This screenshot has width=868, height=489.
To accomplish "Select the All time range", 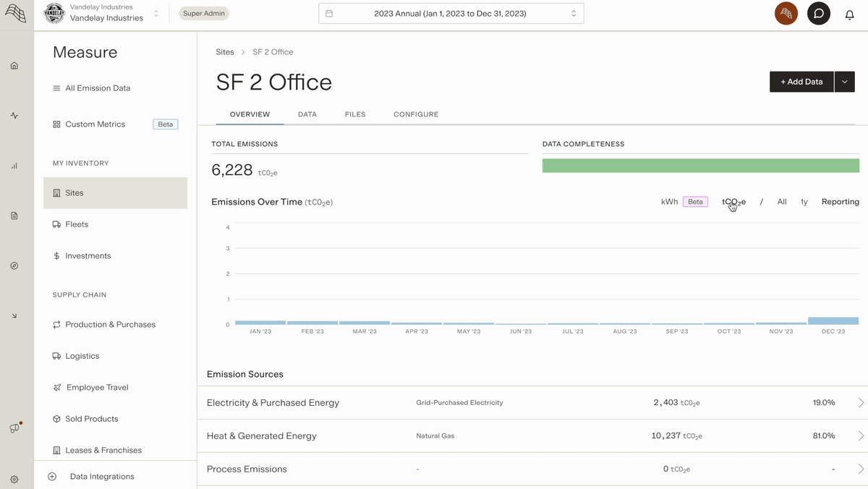I will click(782, 202).
